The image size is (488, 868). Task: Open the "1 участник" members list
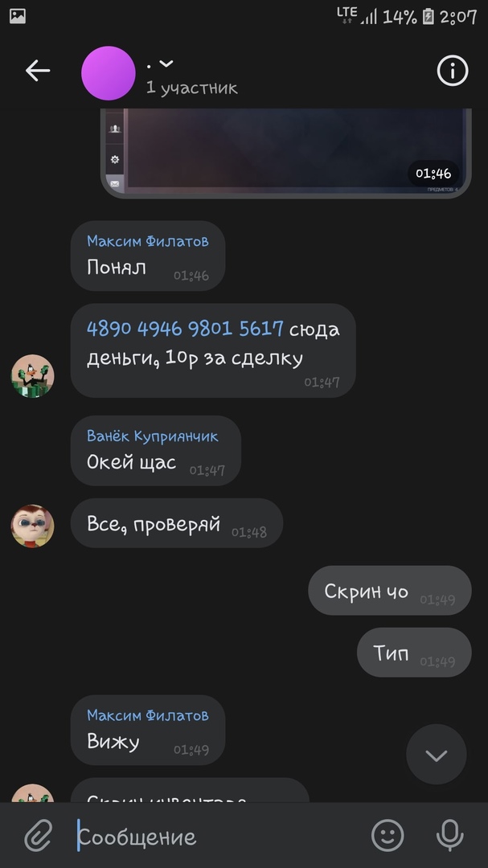coord(191,88)
